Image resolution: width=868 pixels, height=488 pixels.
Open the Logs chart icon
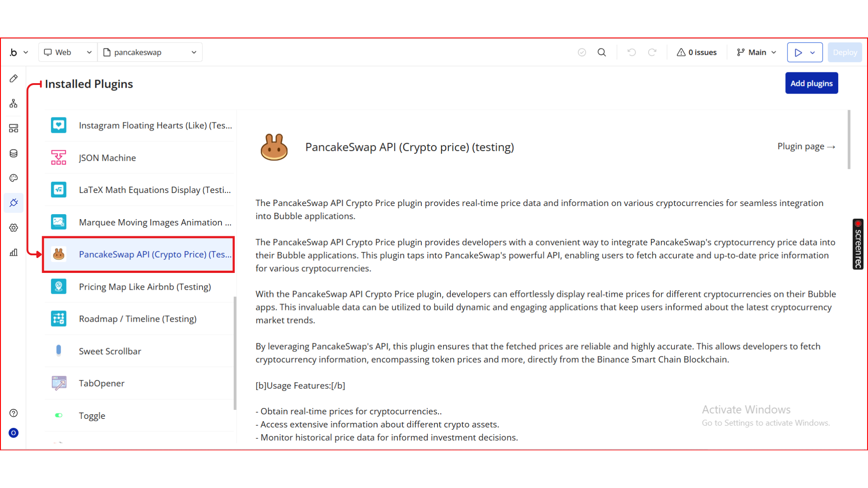[x=14, y=253]
